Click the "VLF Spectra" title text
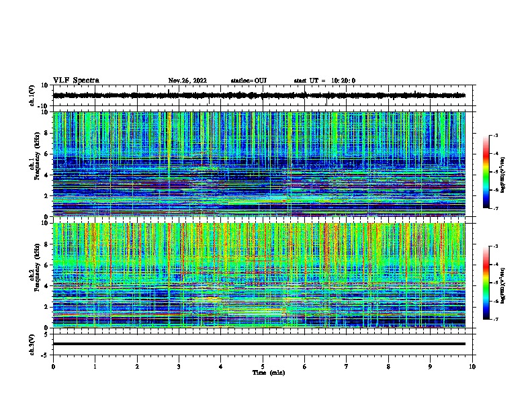This screenshot has width=532, height=411. [x=76, y=81]
